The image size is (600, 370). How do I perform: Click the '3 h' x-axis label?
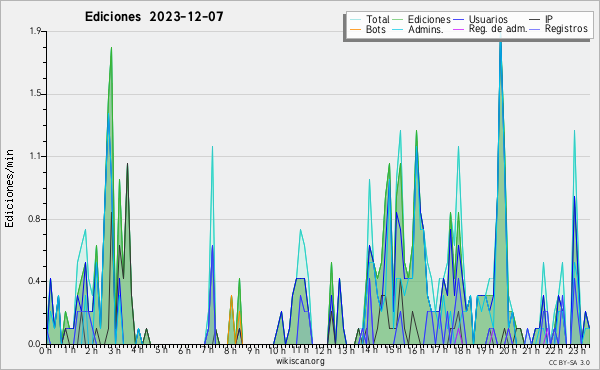114,351
